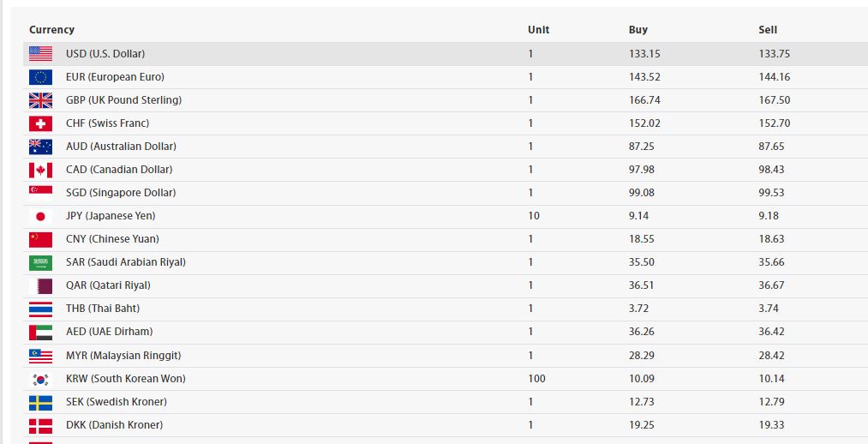Image resolution: width=868 pixels, height=444 pixels.
Task: Click the THB (Thai Baht) label
Action: click(103, 309)
